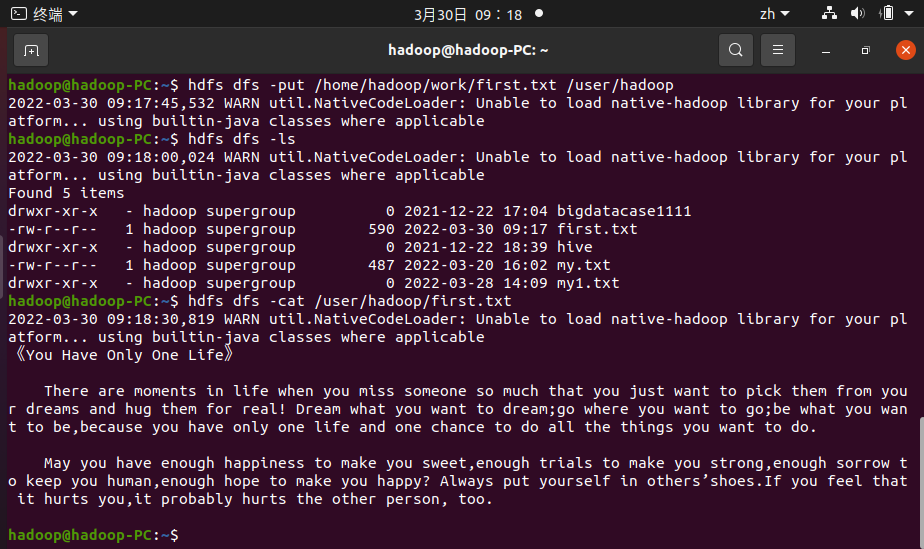Select the zh input source indicator
924x549 pixels.
tap(767, 14)
